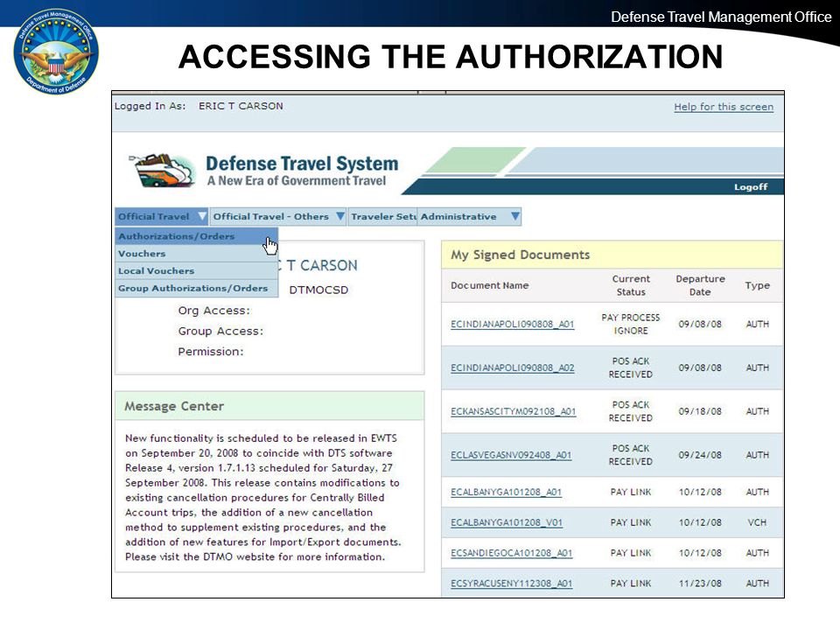Click the Departure Date column header
The height and width of the screenshot is (630, 840).
tap(700, 285)
